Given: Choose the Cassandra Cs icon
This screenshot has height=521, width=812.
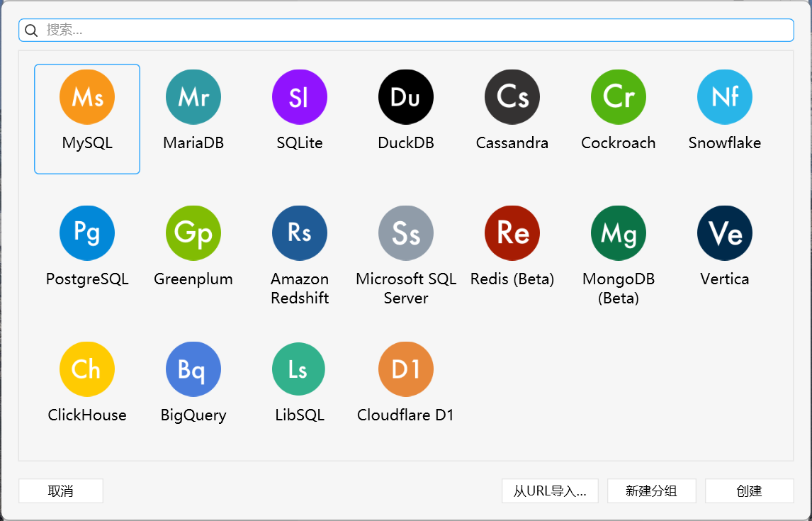Looking at the screenshot, I should [x=512, y=97].
